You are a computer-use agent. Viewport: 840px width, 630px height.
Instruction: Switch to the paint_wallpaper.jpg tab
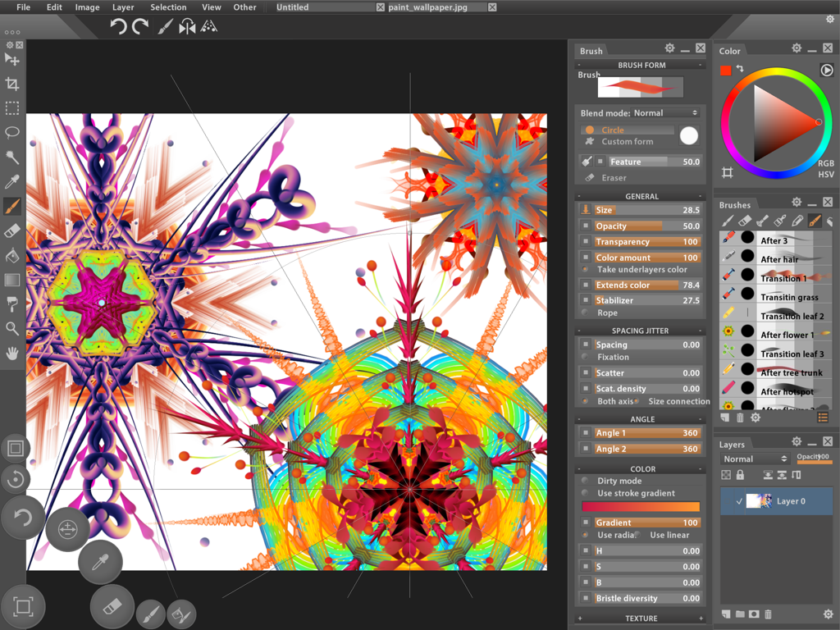tap(427, 7)
